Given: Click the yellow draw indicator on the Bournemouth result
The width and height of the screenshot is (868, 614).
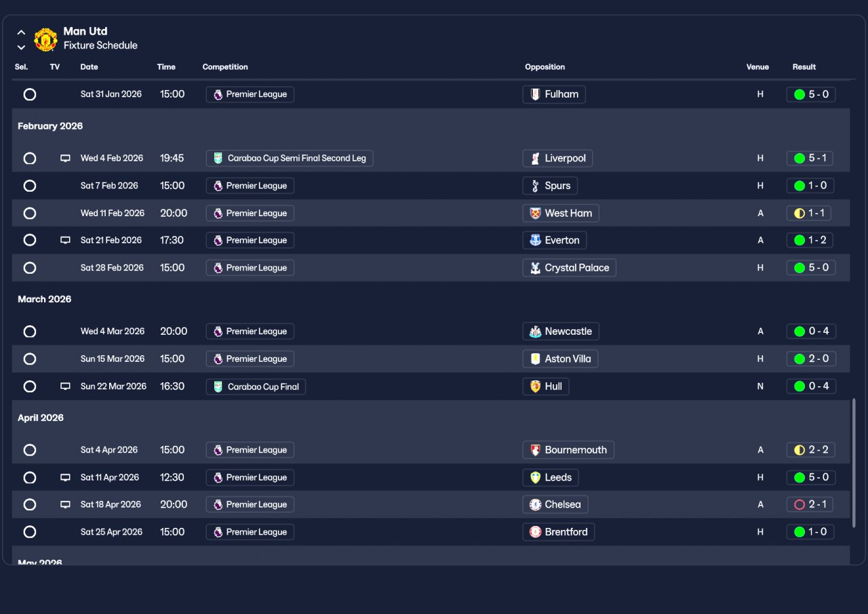Looking at the screenshot, I should pos(800,450).
